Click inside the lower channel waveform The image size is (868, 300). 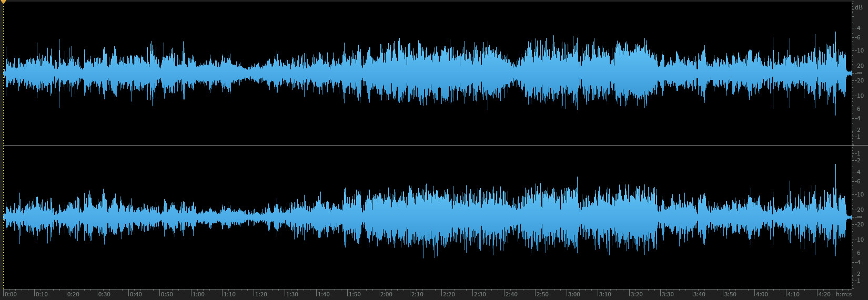pyautogui.click(x=427, y=217)
